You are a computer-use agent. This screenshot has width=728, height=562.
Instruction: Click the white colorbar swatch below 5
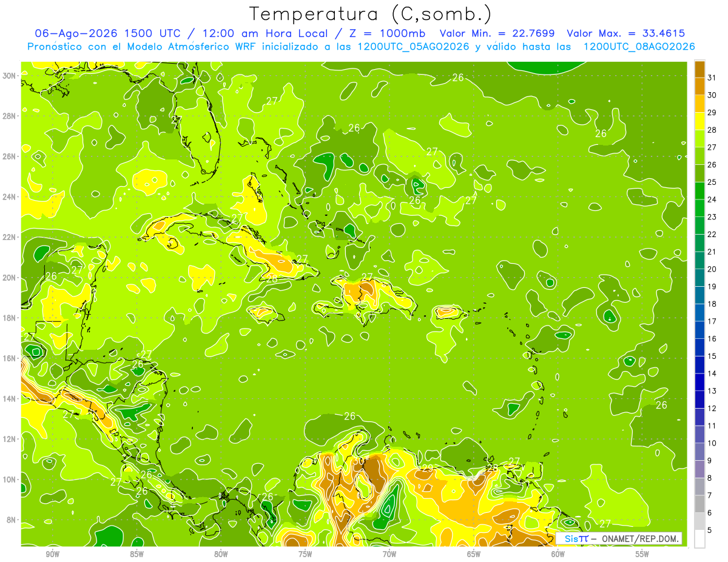click(x=699, y=539)
